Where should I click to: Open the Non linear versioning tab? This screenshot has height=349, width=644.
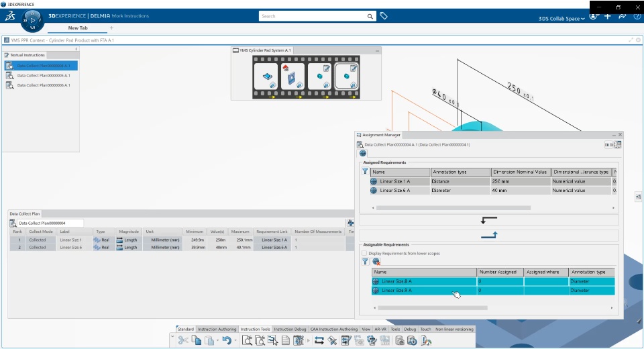(454, 330)
